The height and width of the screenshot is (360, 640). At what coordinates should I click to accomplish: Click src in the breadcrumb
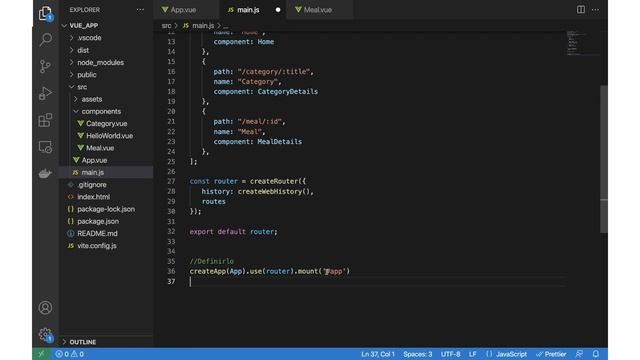(166, 25)
